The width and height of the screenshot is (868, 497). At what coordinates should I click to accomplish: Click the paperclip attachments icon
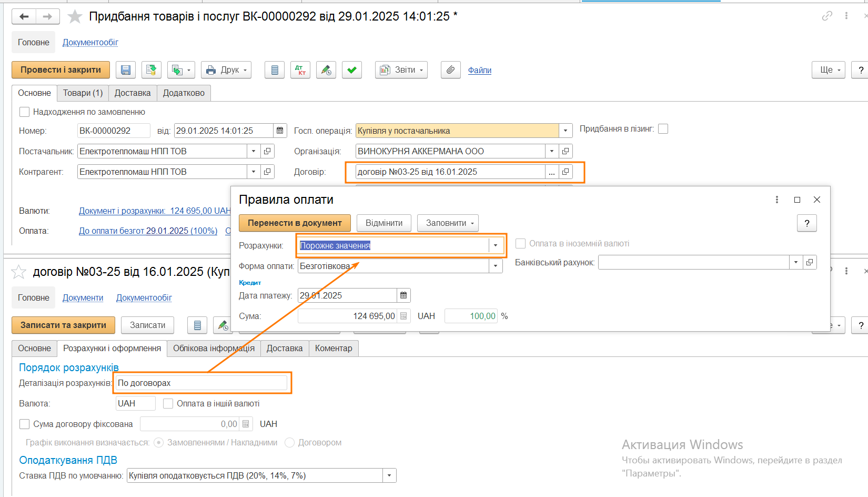(x=450, y=69)
